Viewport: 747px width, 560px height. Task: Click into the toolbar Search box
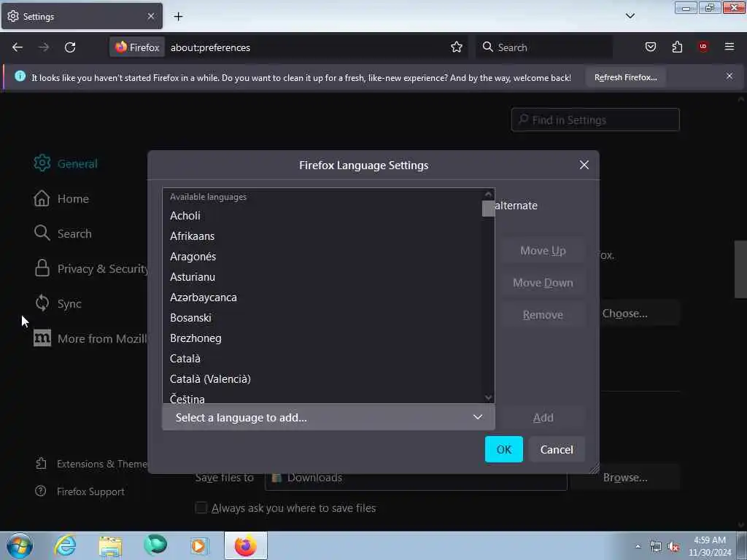coord(544,47)
